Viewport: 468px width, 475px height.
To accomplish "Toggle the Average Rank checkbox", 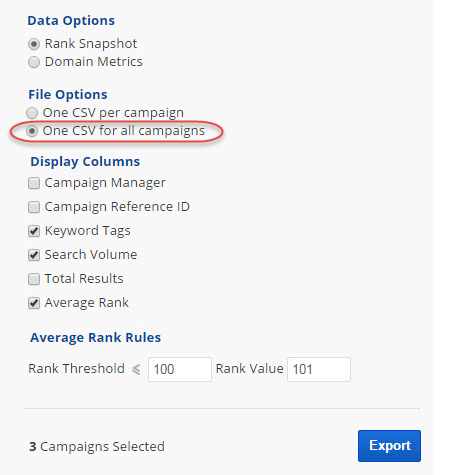I will [34, 303].
